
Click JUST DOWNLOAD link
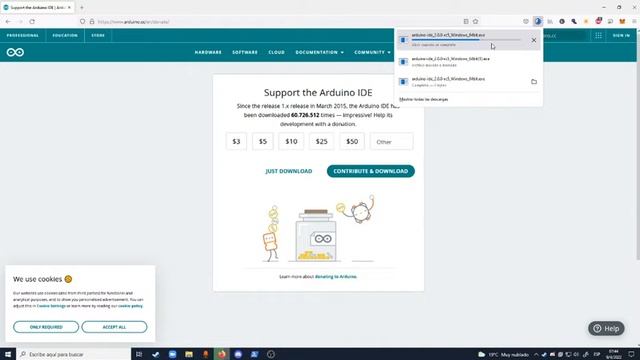[289, 171]
